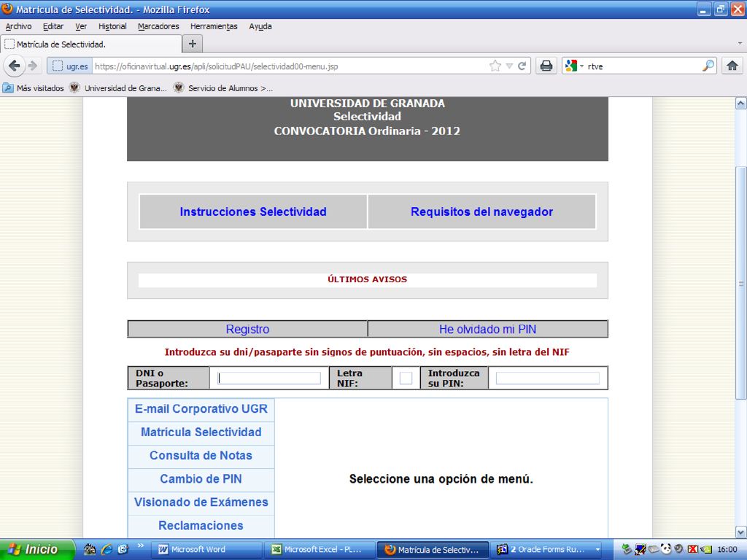Click the 16:00 clock in the tray
This screenshot has width=747, height=560.
point(727,550)
